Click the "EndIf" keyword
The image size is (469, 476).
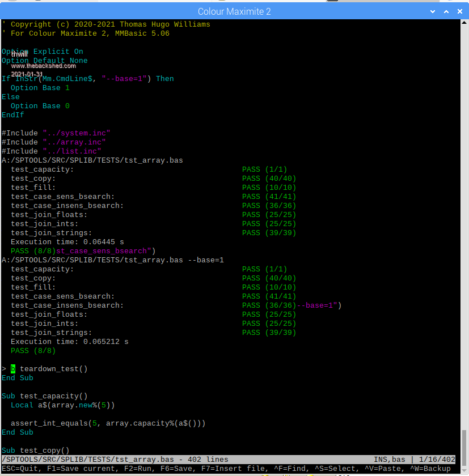tap(12, 115)
